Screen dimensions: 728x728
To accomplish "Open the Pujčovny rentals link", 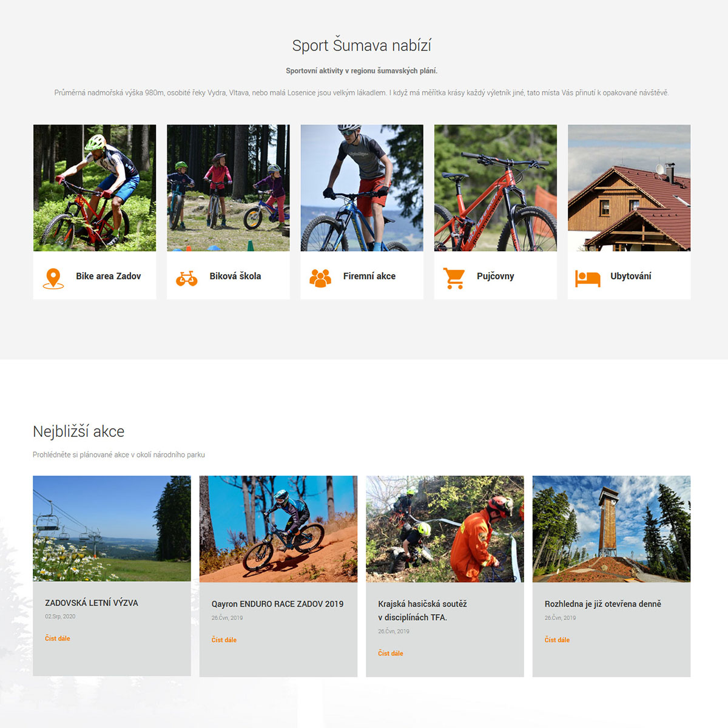I will pos(496,276).
